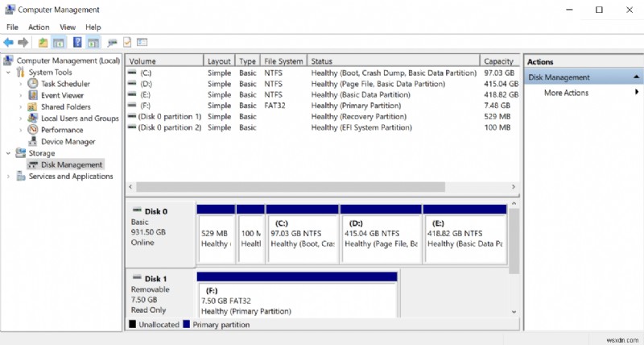Select Device Manager in the tree
The height and width of the screenshot is (345, 644).
click(x=68, y=141)
